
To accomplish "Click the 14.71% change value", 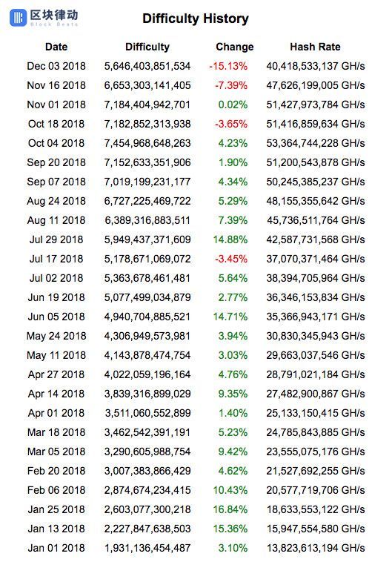I will pyautogui.click(x=230, y=317).
